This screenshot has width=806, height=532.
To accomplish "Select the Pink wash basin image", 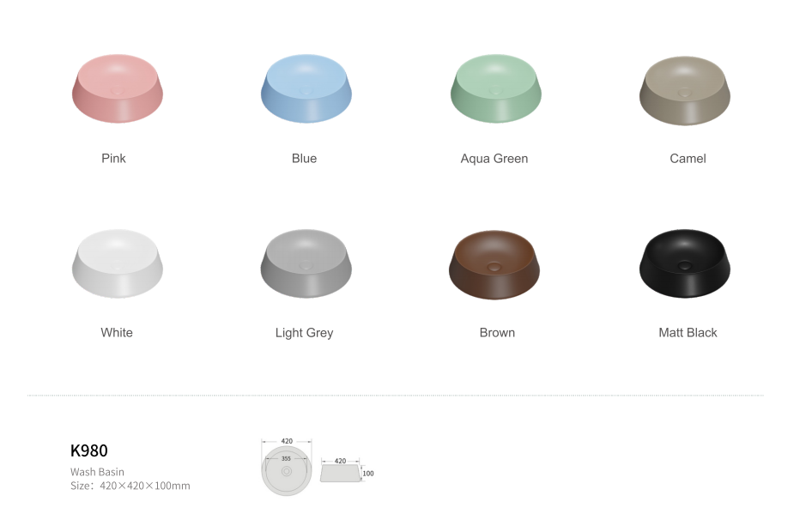I will tap(118, 88).
